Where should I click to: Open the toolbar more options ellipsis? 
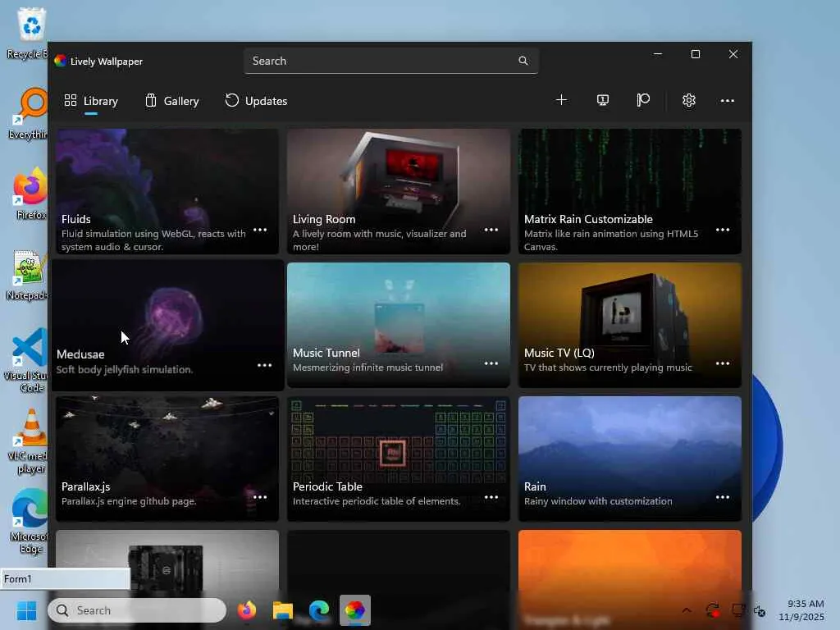click(727, 101)
